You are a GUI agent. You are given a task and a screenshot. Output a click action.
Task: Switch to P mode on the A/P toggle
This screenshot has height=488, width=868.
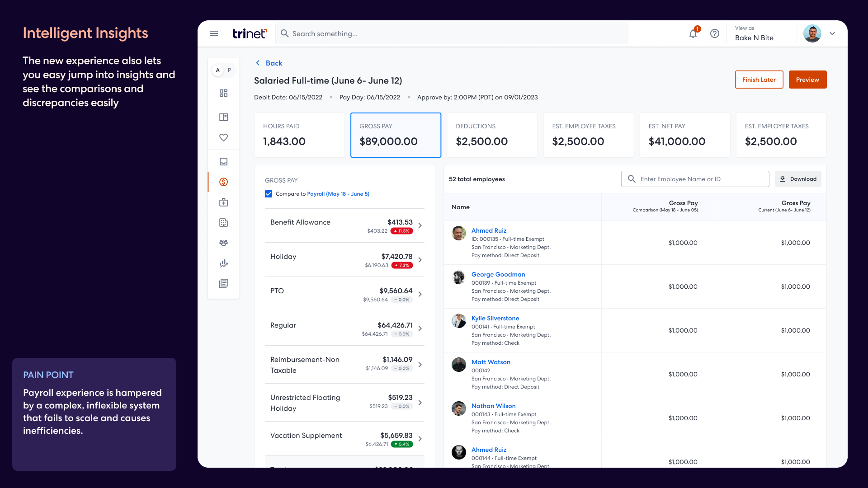click(x=230, y=70)
